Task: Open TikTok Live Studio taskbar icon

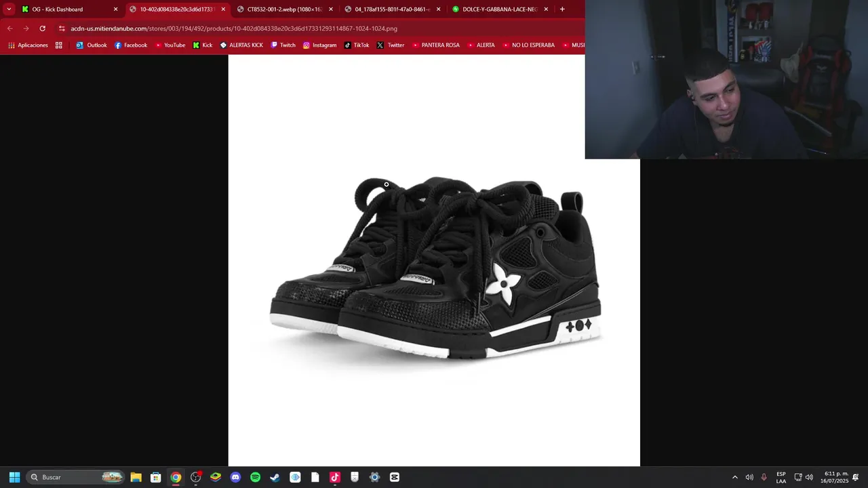Action: 334,477
